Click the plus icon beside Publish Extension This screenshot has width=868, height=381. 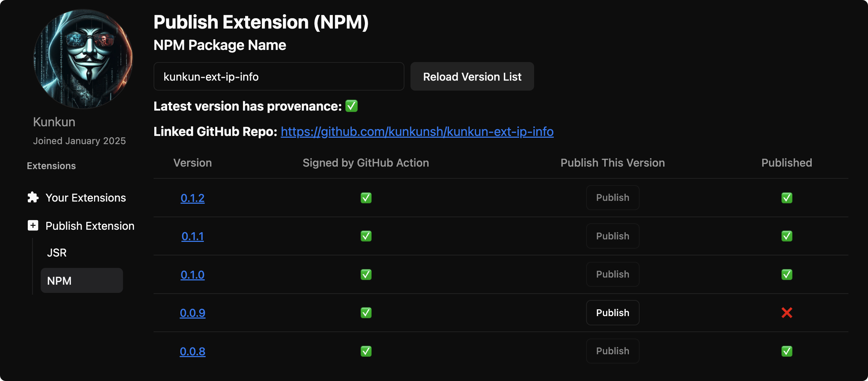coord(33,225)
